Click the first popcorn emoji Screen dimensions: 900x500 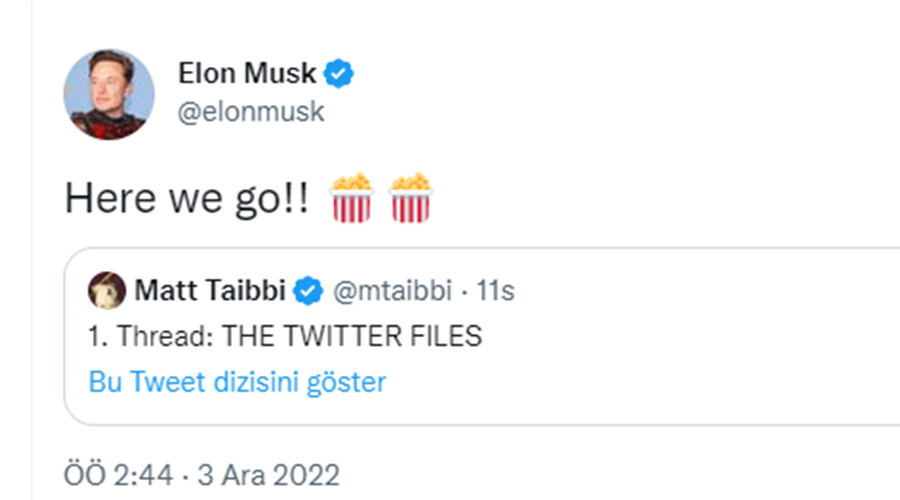[351, 197]
